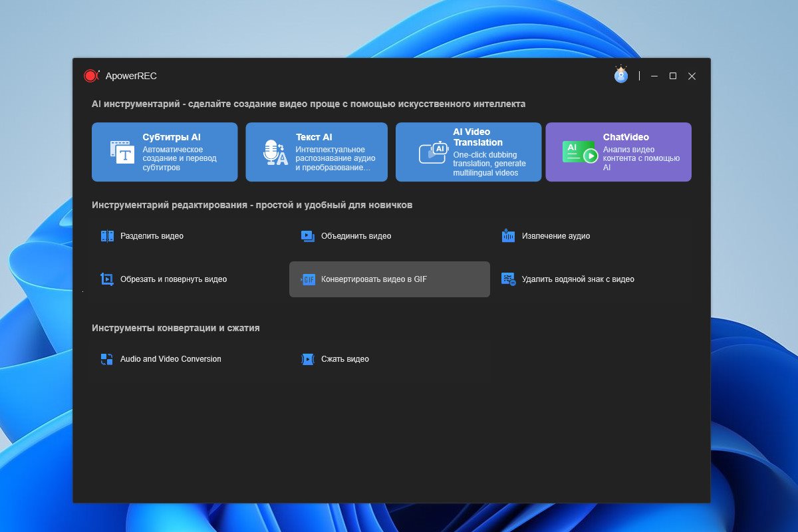Click the ChatVideo AI play icon

(580, 152)
